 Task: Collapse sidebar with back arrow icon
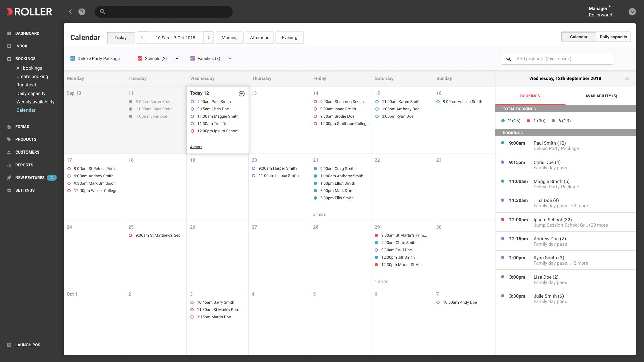click(x=70, y=12)
